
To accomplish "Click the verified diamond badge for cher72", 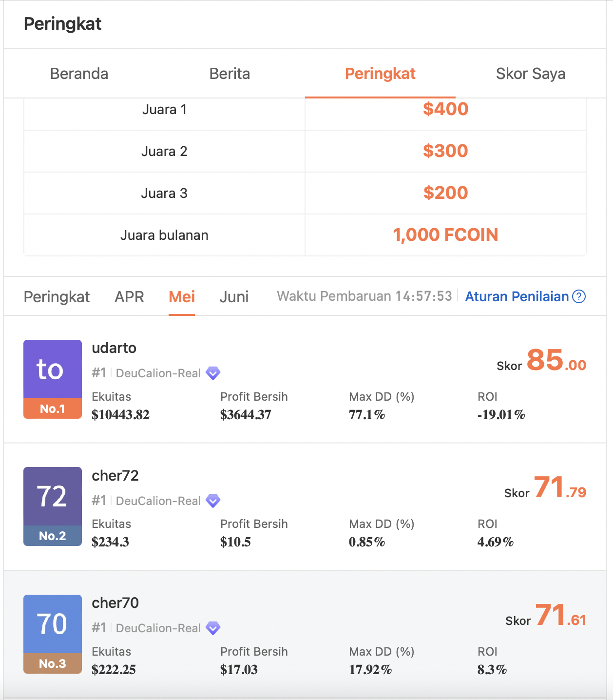I will [213, 501].
